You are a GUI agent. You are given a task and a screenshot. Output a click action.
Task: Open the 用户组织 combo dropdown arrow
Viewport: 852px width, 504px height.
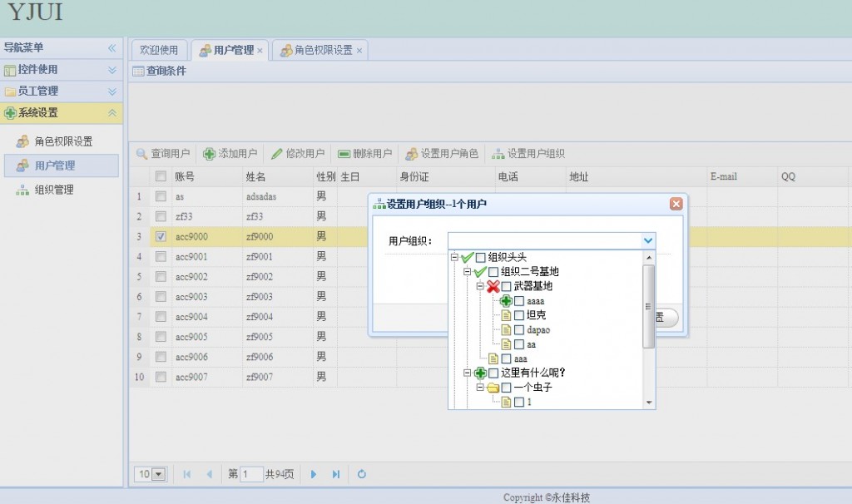(648, 240)
